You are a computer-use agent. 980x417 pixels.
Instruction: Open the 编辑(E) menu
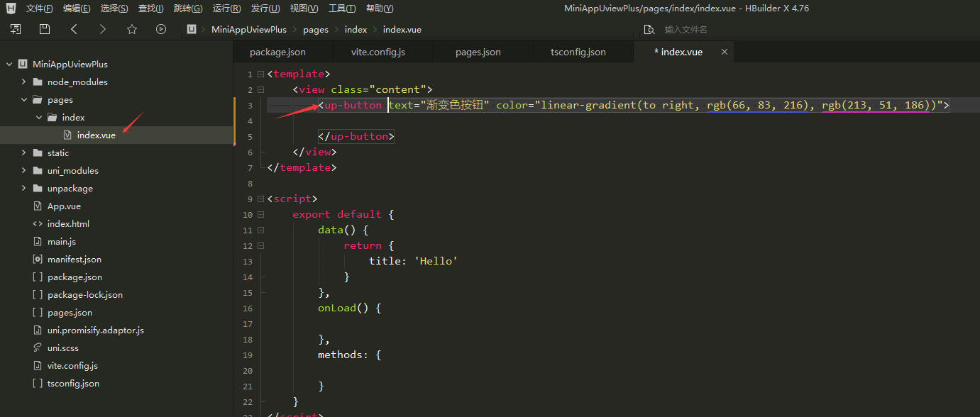(x=77, y=9)
